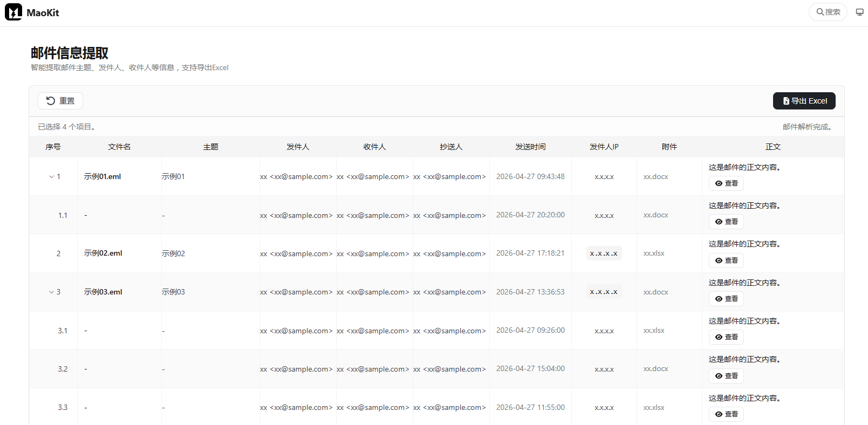Select file name 示例02.eml
This screenshot has height=425, width=868.
coord(103,253)
